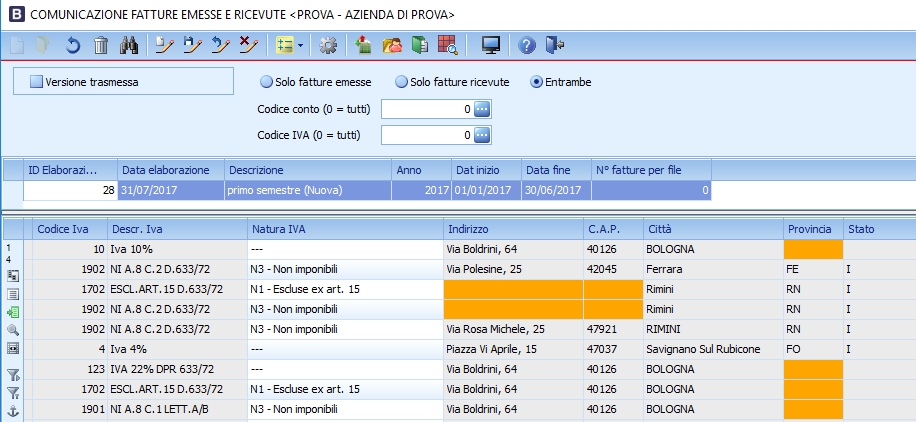
Task: Click the Descrizione column header
Action: (308, 170)
